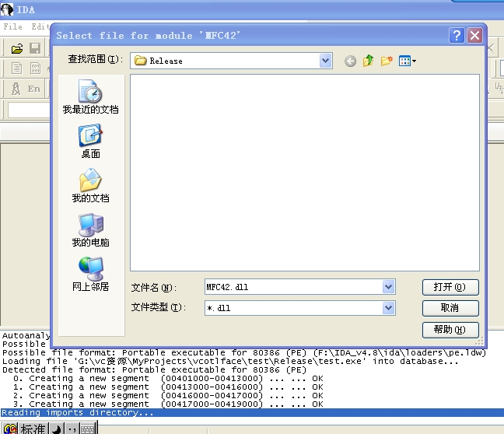Click the text document icon in IDA toolbar
This screenshot has height=434, width=504.
click(16, 68)
